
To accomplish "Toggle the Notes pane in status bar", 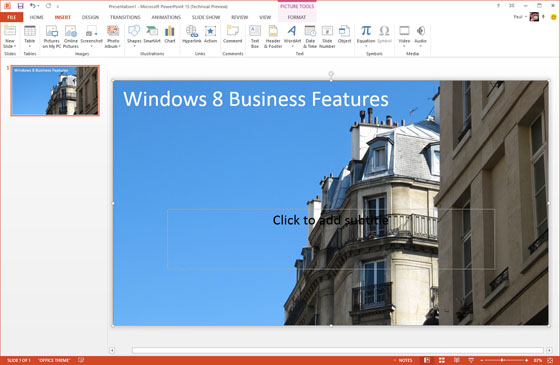I will (403, 360).
